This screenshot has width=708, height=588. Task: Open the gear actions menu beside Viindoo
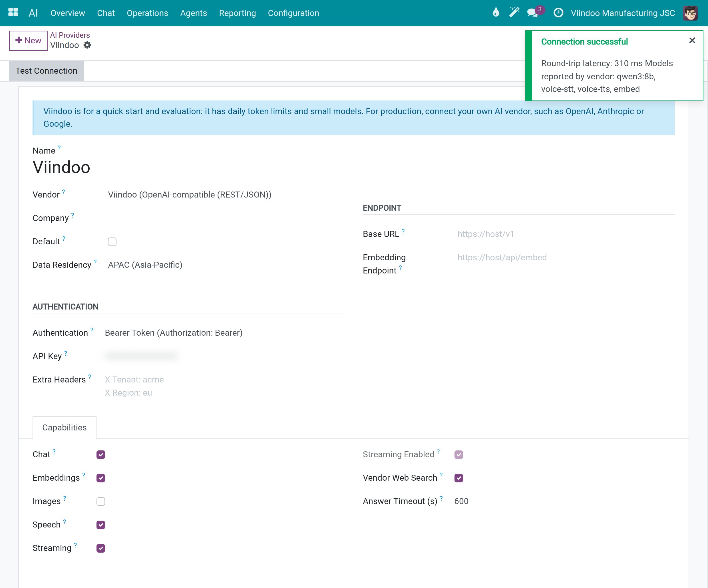coord(87,45)
